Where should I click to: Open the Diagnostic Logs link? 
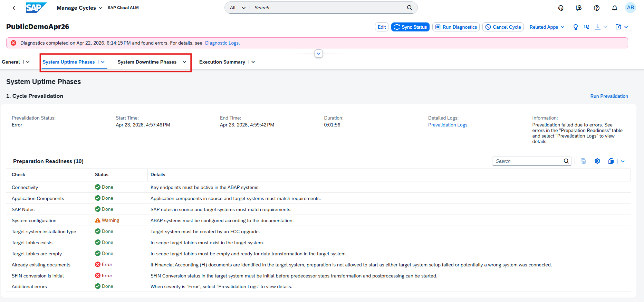pos(222,43)
